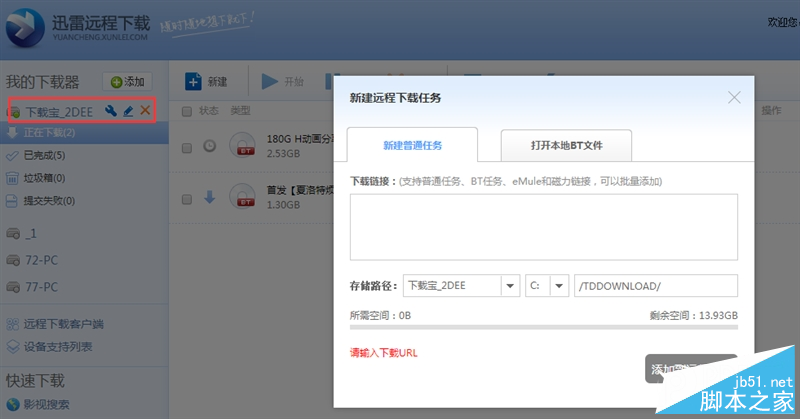Click the 开始 start button in toolbar
This screenshot has width=800, height=419.
[x=283, y=82]
